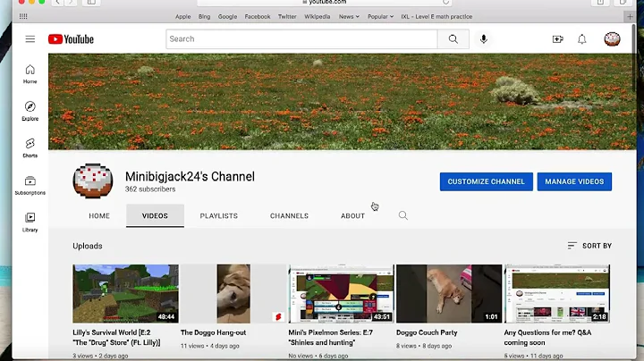Viewport: 644px width, 361px height.
Task: Click the channel name Minibigjack24's Channel
Action: (x=190, y=176)
